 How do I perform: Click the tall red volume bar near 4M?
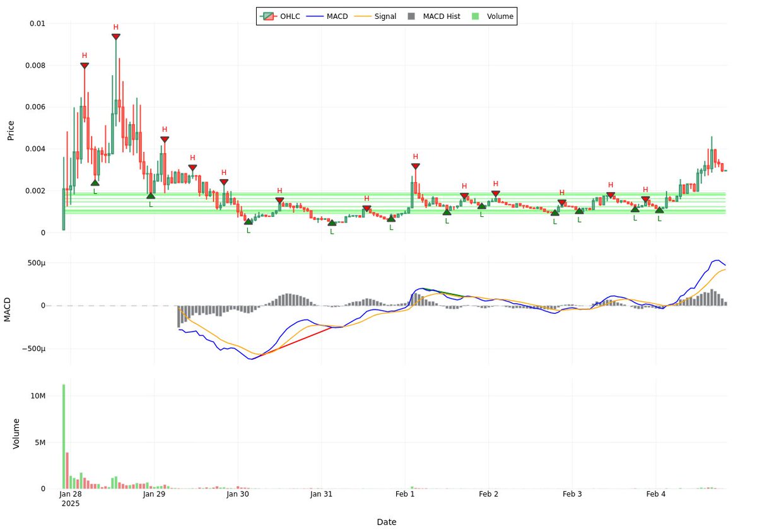[x=67, y=470]
